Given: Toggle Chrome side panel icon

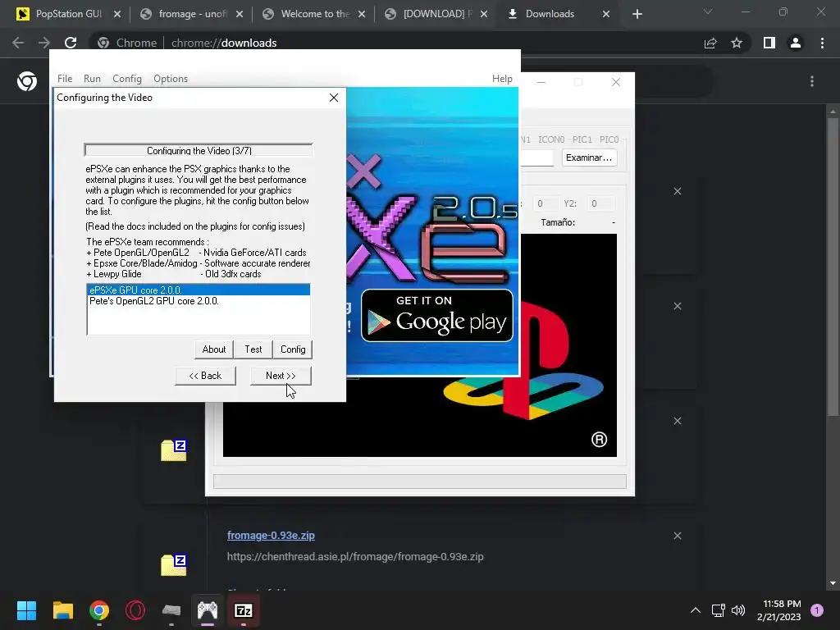Looking at the screenshot, I should pyautogui.click(x=769, y=43).
